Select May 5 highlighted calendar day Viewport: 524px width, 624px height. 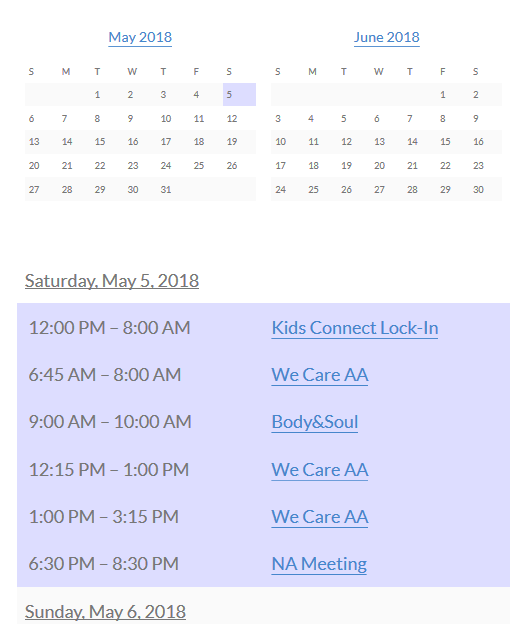pos(239,95)
